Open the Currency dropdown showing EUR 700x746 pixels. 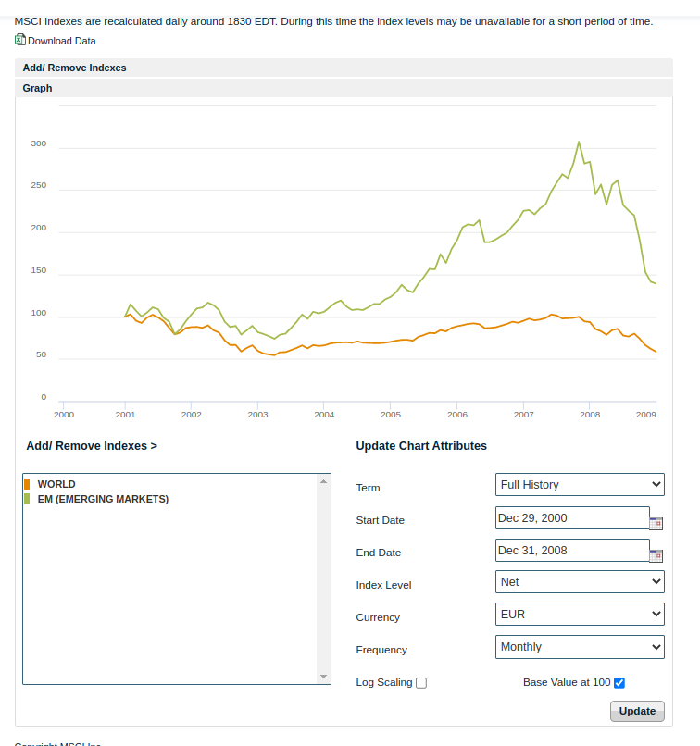click(x=580, y=614)
